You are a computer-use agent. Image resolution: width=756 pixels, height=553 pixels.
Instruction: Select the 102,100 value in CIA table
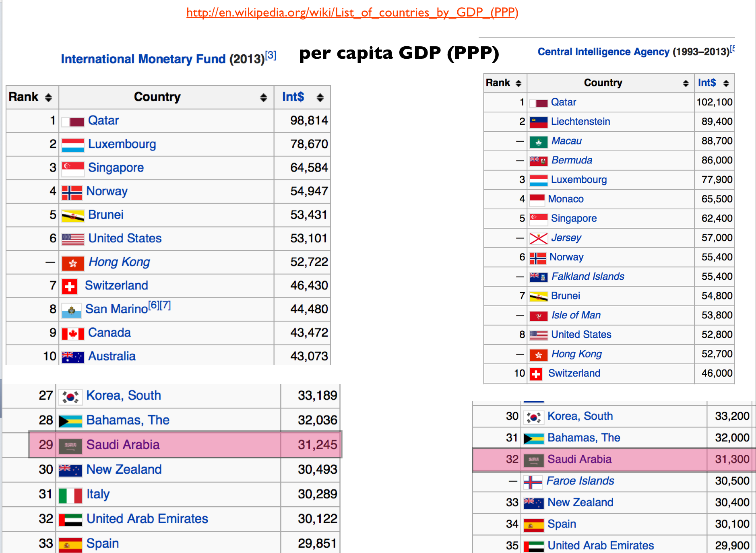pos(715,102)
